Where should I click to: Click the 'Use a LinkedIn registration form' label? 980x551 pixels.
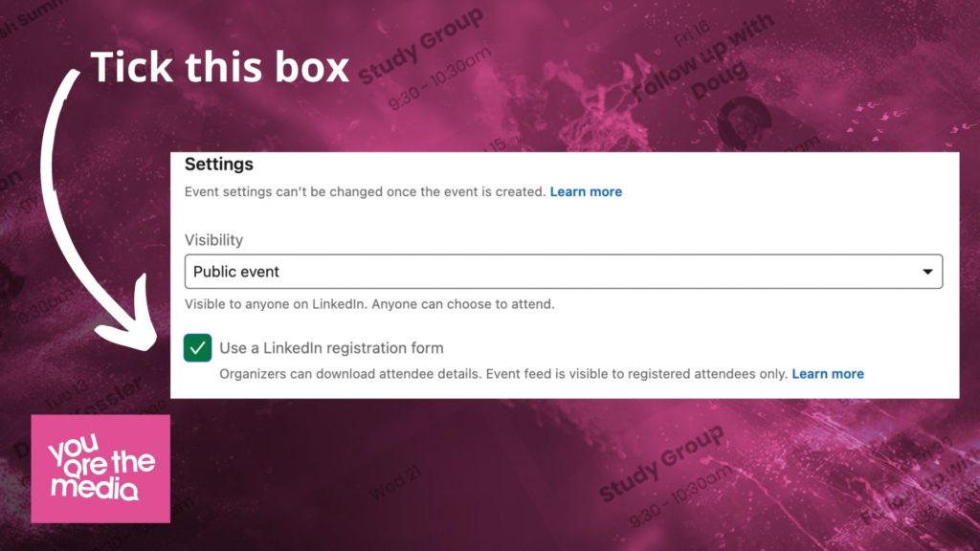coord(331,348)
